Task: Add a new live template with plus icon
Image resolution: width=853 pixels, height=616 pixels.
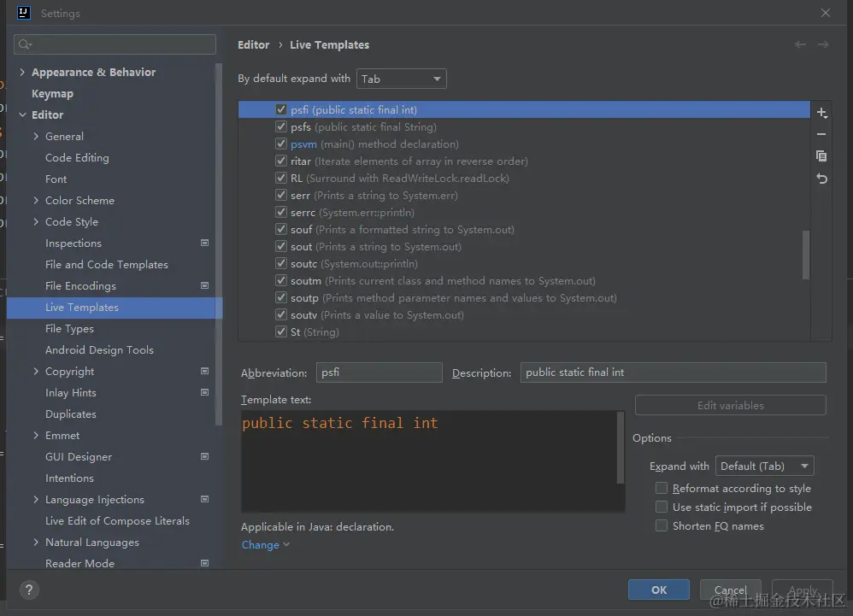Action: 821,113
